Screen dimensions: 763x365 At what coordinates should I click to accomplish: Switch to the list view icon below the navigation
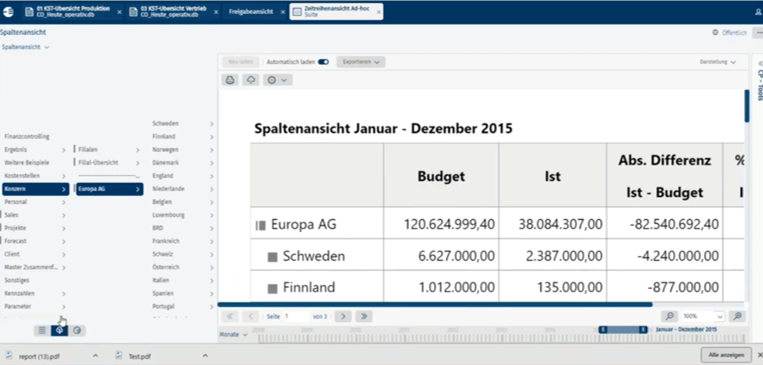click(42, 330)
